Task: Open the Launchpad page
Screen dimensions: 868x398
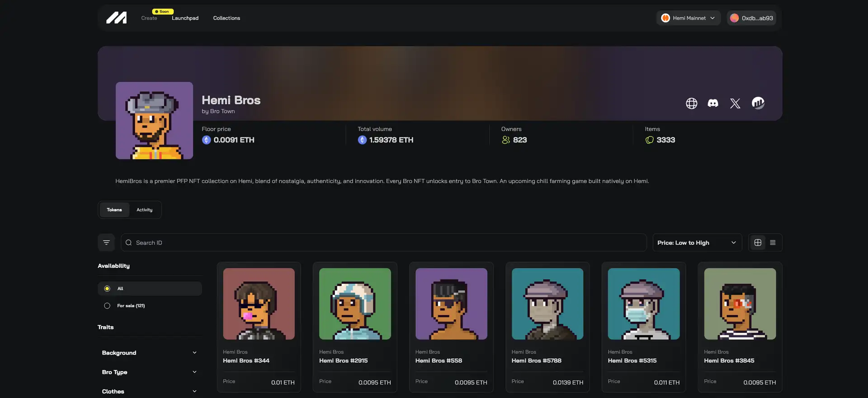Action: coord(185,18)
